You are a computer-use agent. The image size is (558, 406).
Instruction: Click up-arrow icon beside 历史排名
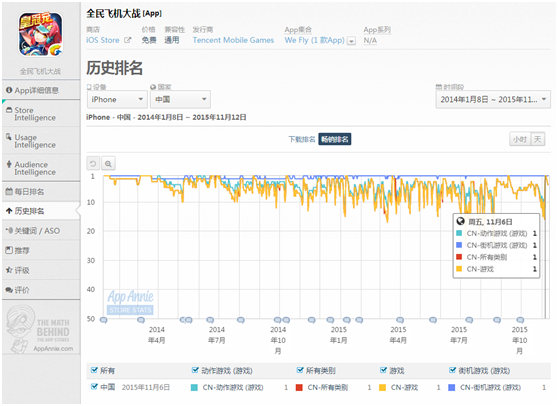[x=9, y=211]
